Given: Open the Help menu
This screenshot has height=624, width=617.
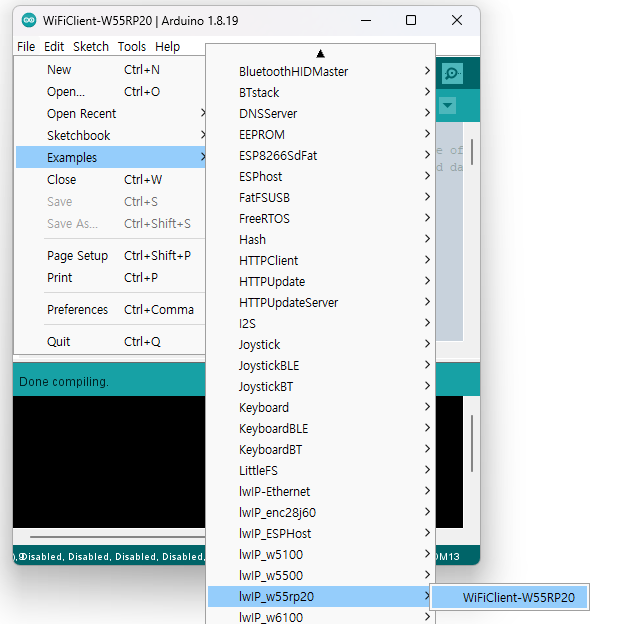Looking at the screenshot, I should pyautogui.click(x=168, y=47).
